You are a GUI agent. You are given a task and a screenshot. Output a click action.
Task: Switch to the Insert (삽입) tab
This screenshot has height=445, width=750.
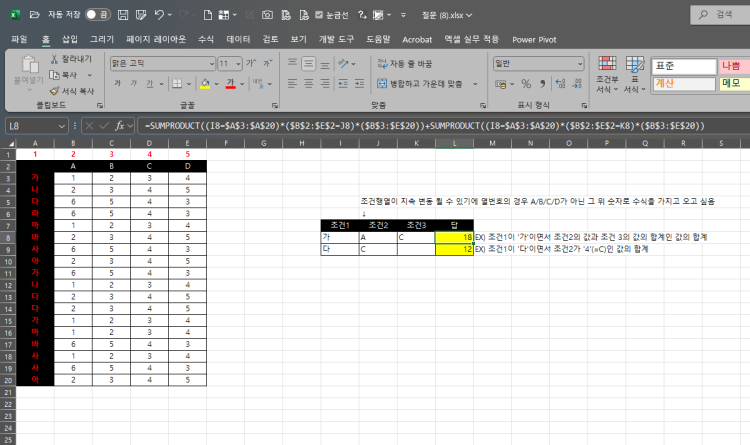(70, 39)
